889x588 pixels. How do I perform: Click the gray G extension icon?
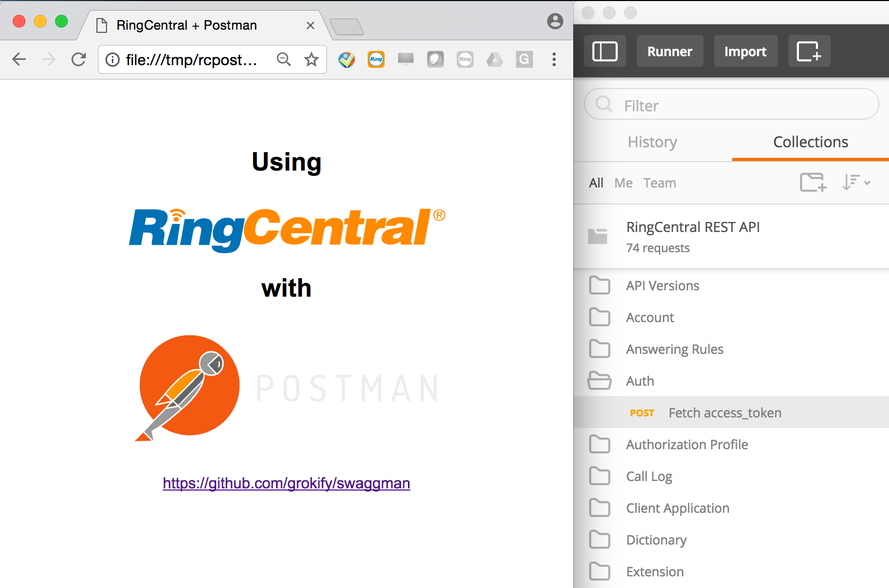(524, 59)
